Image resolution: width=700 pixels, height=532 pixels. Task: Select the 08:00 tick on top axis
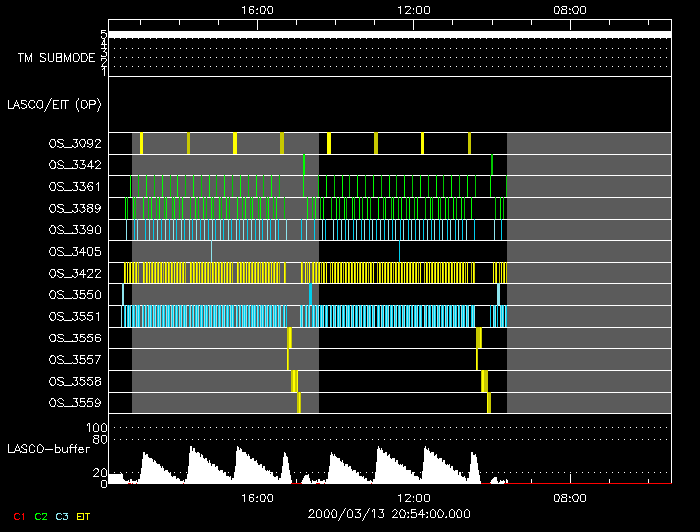[x=570, y=9]
